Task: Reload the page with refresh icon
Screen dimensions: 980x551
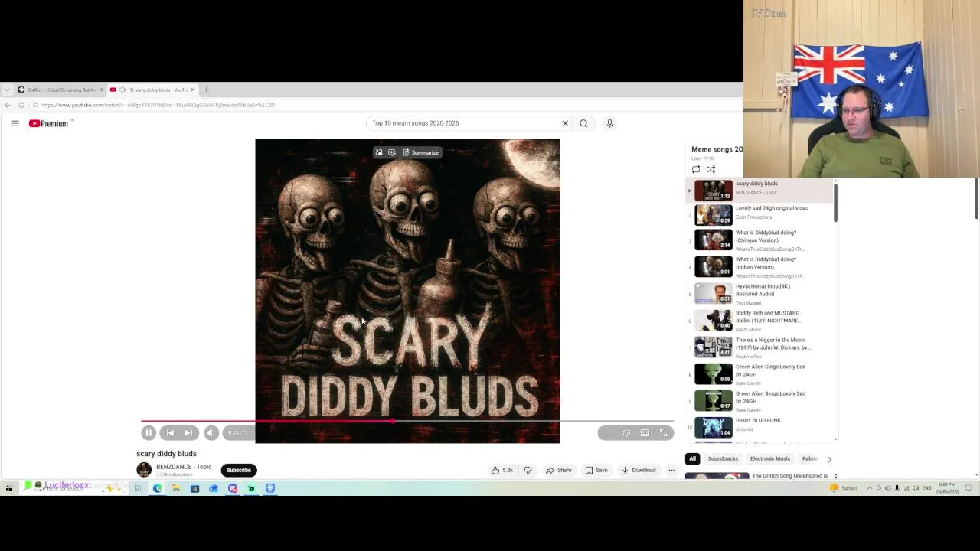Action: pos(21,105)
